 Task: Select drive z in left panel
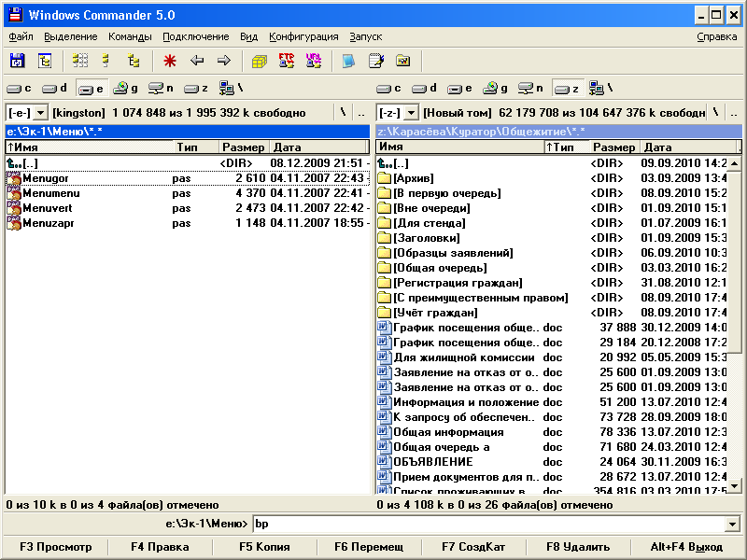(196, 88)
